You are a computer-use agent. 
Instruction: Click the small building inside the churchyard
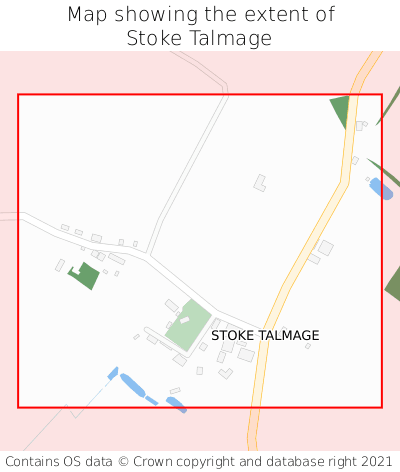click(x=185, y=320)
